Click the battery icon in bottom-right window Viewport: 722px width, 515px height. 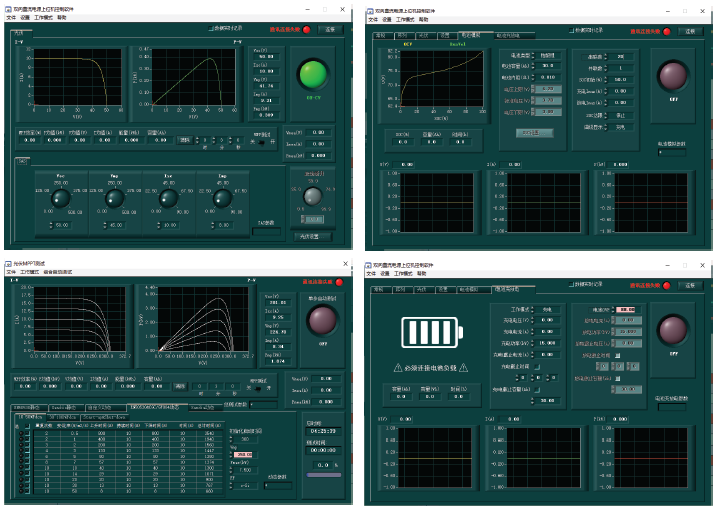pos(431,332)
